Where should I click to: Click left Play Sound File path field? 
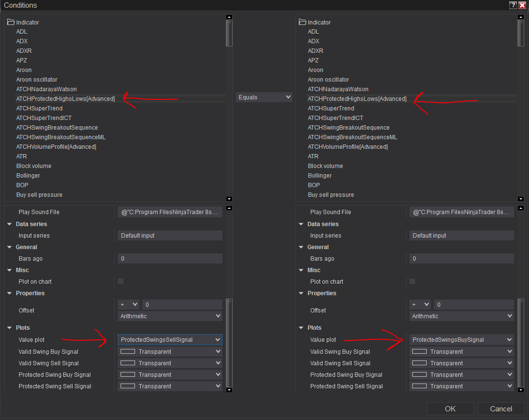[170, 212]
